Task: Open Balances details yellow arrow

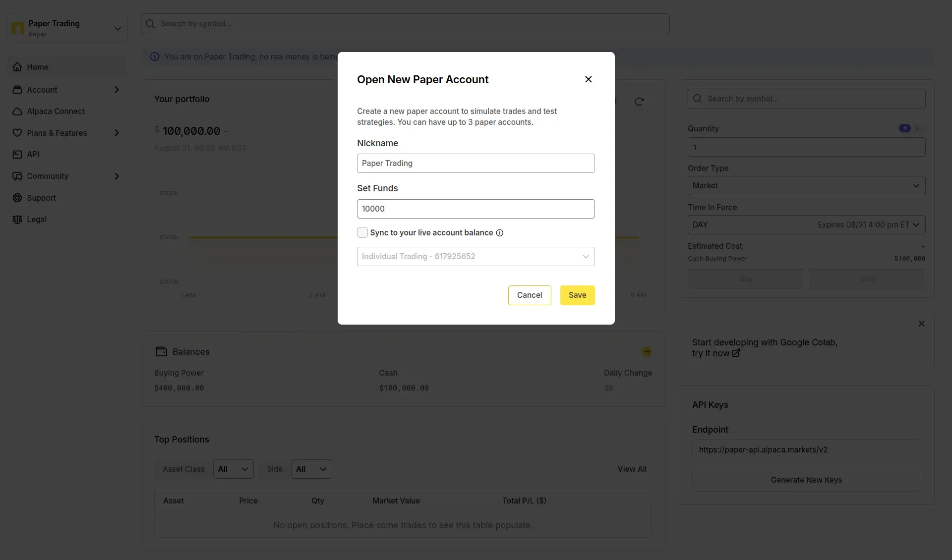Action: click(x=647, y=352)
